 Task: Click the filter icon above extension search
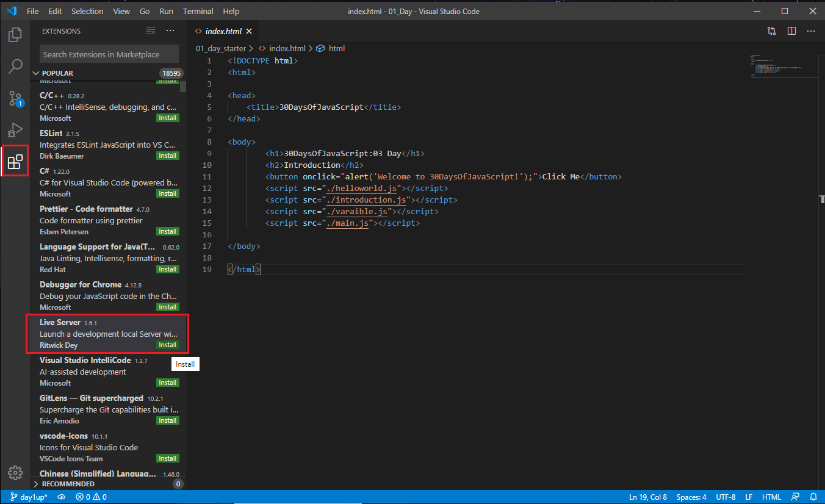click(150, 31)
